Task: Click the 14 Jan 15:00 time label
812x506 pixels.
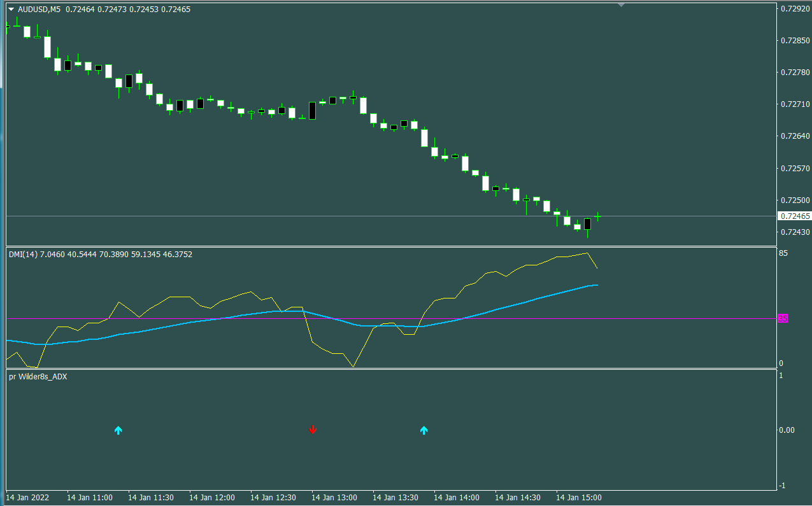Action: pos(578,498)
